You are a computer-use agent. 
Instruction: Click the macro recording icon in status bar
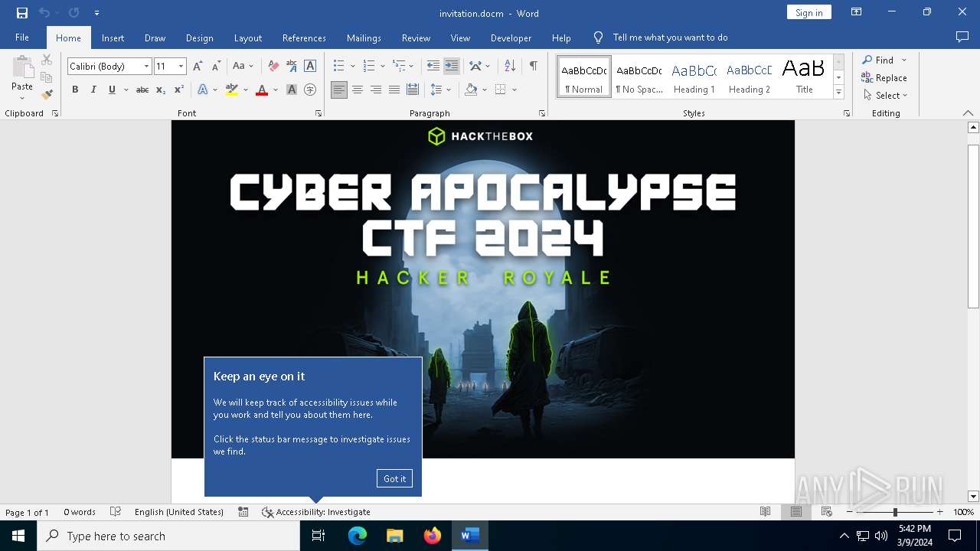[x=243, y=512]
